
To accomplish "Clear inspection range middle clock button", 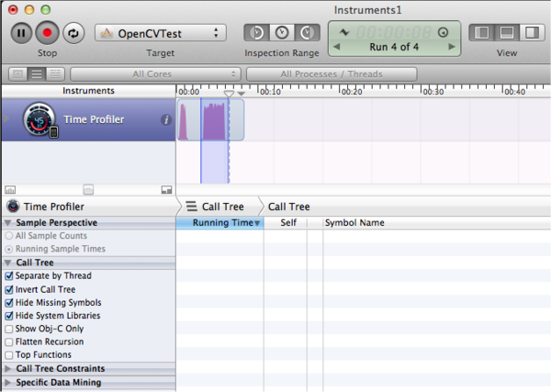I will point(282,33).
